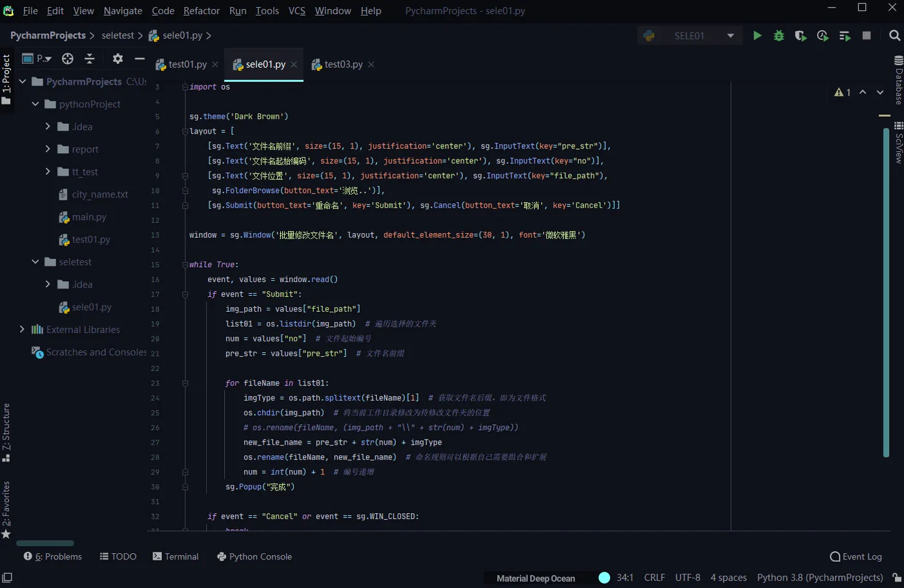Close the sele01.py tab
904x588 pixels.
point(294,65)
